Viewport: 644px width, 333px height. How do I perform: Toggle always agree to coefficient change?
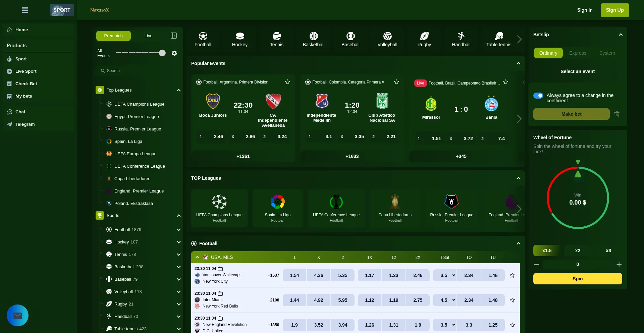(538, 96)
